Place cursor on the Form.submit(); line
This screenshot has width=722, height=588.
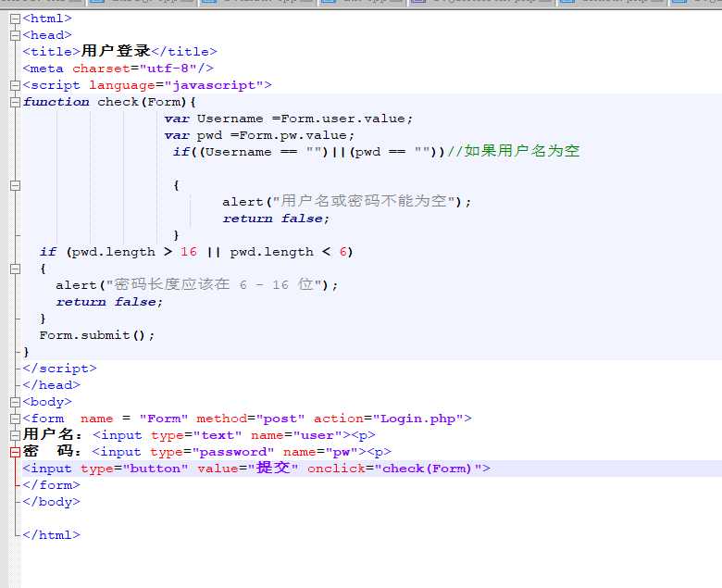96,335
